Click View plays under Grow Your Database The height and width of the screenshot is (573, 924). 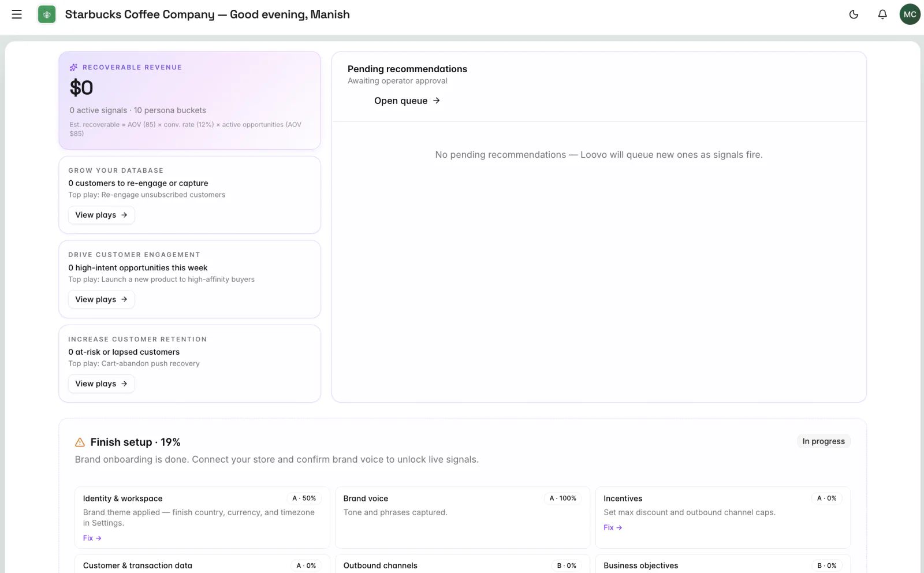click(102, 215)
